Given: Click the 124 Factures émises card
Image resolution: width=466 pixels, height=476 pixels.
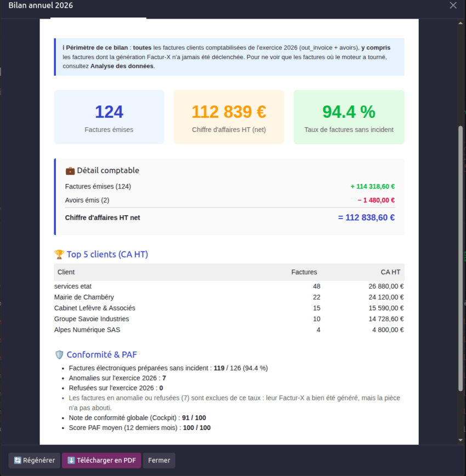Looking at the screenshot, I should pyautogui.click(x=109, y=117).
